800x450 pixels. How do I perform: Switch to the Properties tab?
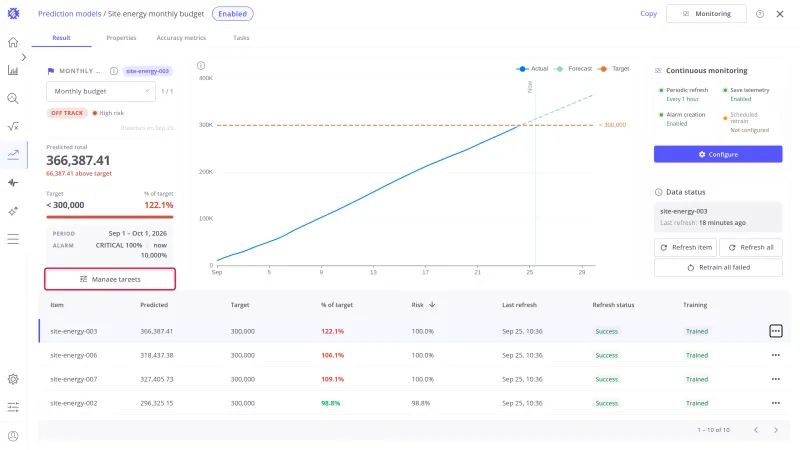(x=121, y=38)
